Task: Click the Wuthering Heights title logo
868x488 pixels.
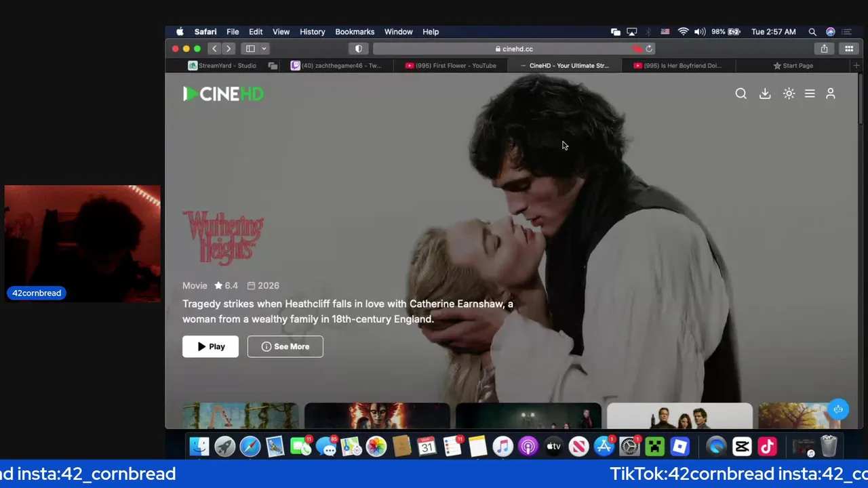Action: point(223,239)
